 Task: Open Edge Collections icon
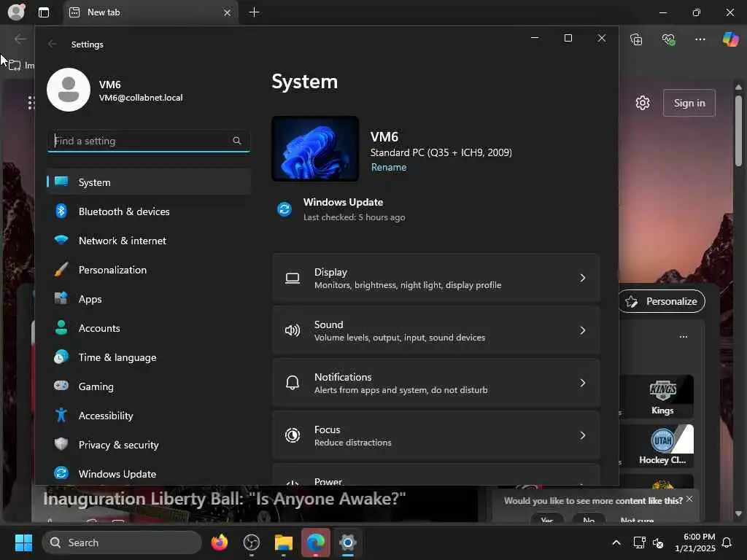(636, 39)
